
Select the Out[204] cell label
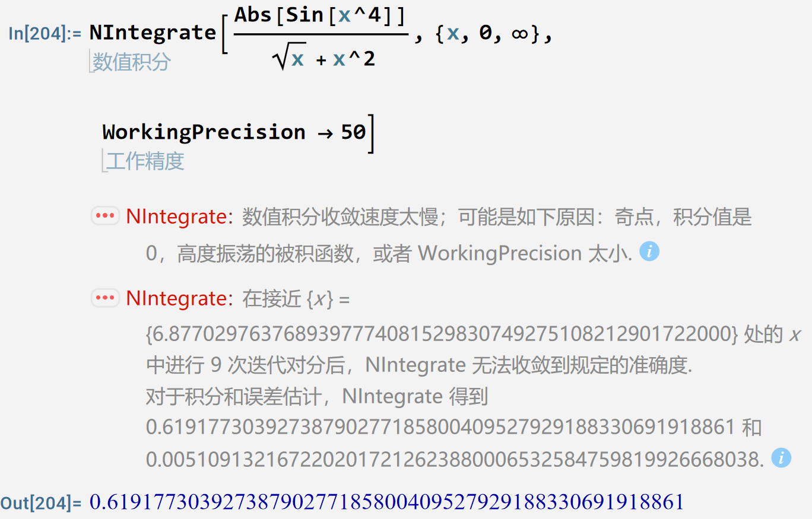tap(41, 504)
